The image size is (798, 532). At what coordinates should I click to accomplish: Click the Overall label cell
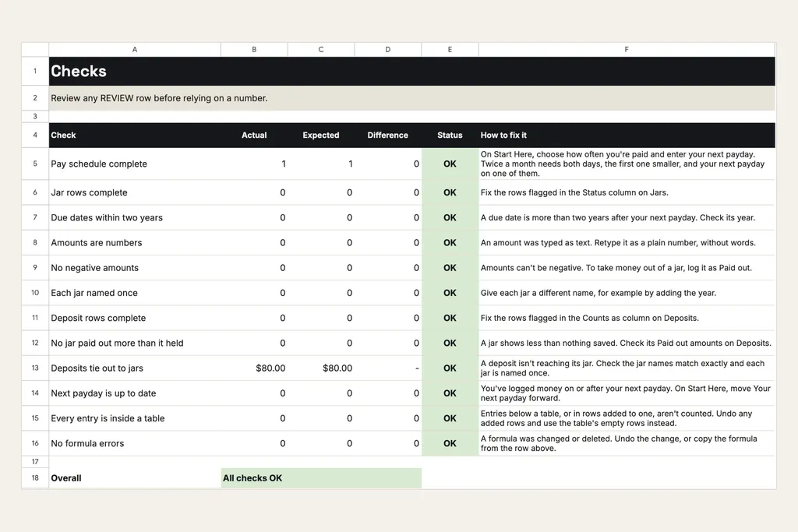[135, 478]
